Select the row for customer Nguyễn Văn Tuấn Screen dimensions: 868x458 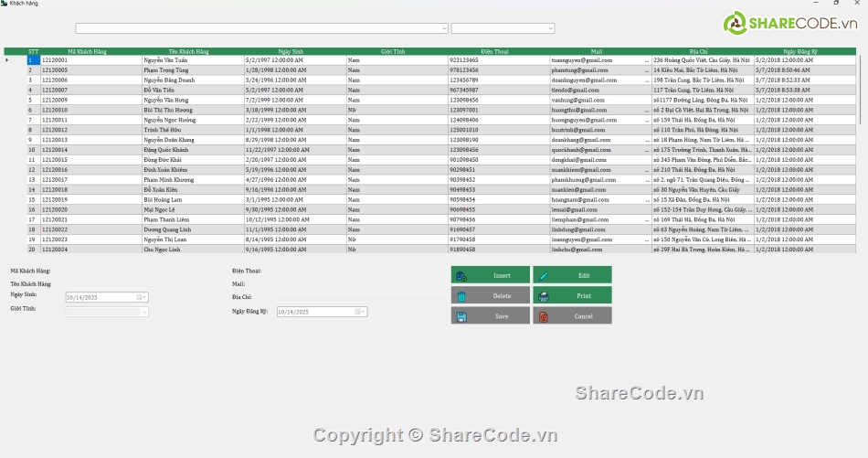pos(192,60)
